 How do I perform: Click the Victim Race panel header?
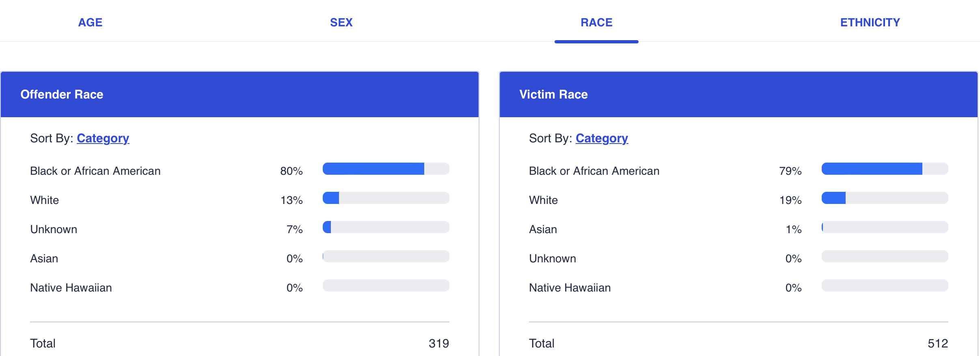click(738, 94)
